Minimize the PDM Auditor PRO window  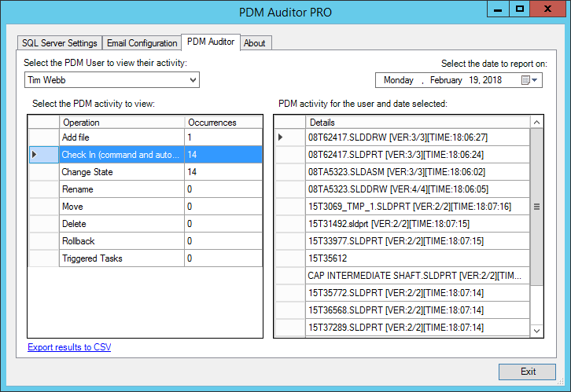(498, 9)
